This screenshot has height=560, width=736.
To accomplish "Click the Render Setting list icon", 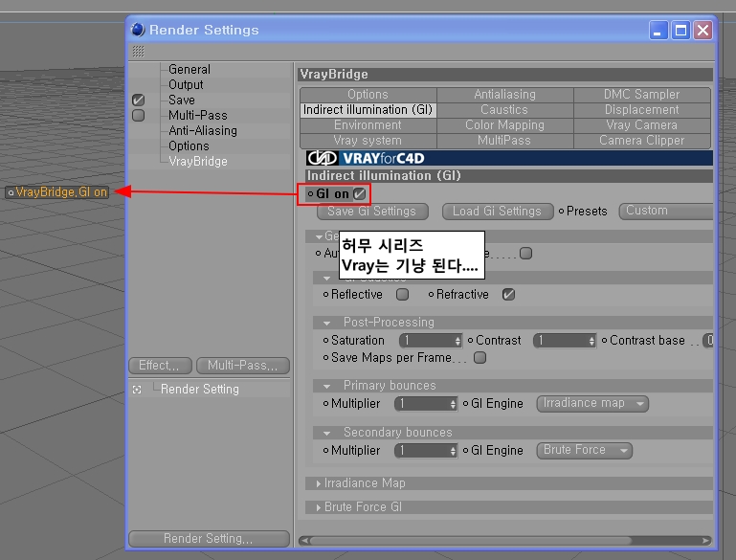I will [x=137, y=390].
